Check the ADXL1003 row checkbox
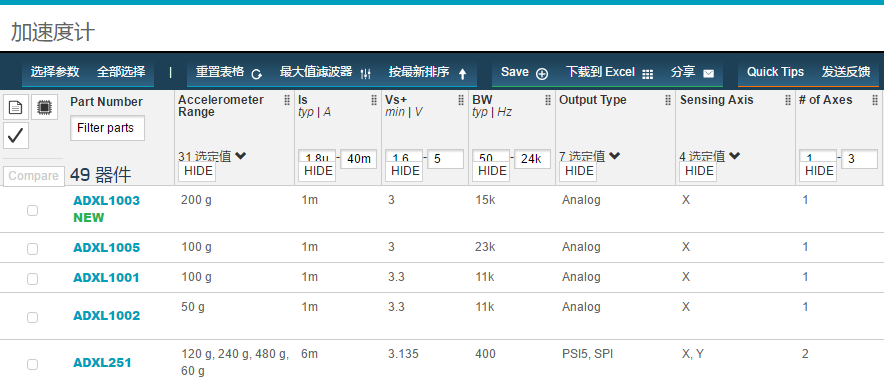 pyautogui.click(x=33, y=210)
